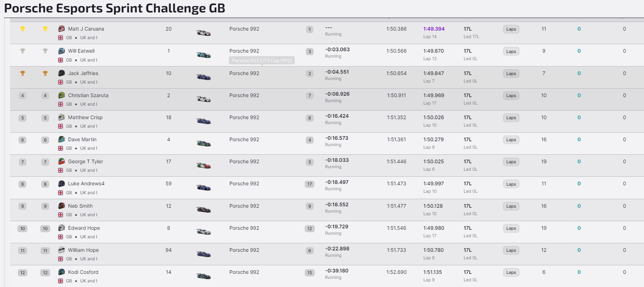Click Edward Hope's helmet icon
The height and width of the screenshot is (287, 644).
(x=62, y=228)
